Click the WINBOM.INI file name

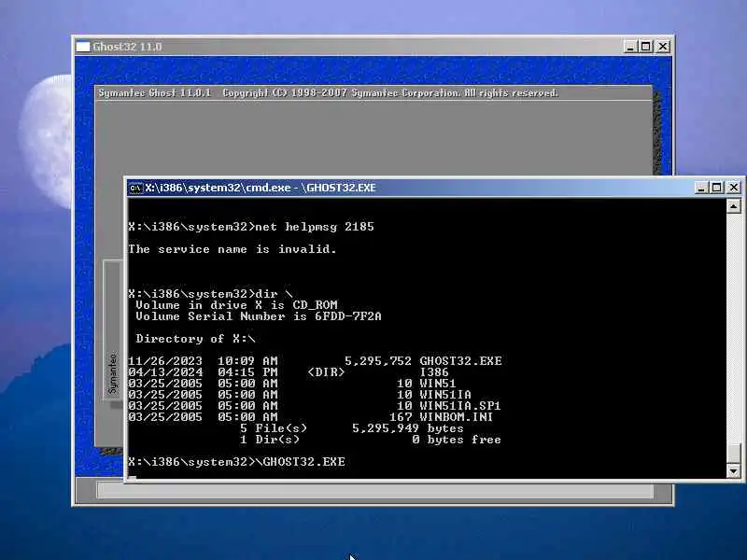point(457,417)
